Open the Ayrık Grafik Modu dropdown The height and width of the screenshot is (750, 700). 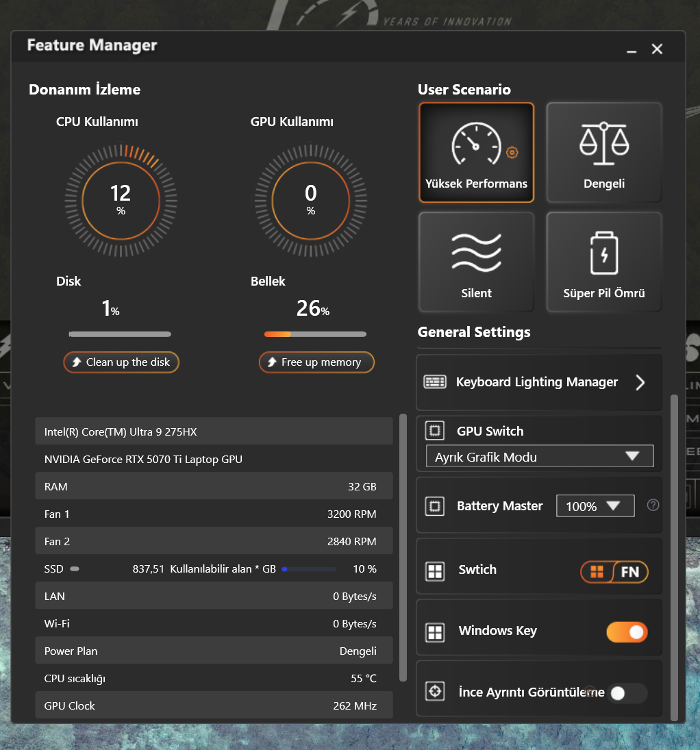click(x=540, y=456)
